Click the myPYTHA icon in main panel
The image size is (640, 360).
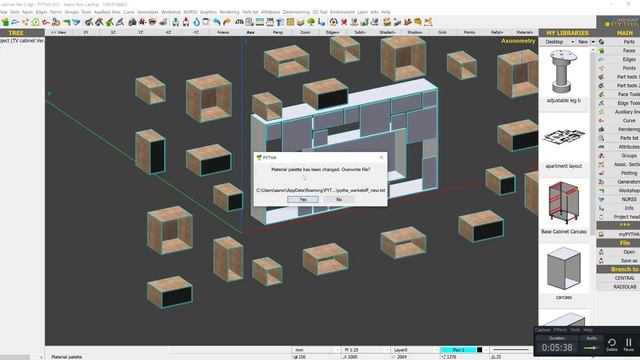601,234
